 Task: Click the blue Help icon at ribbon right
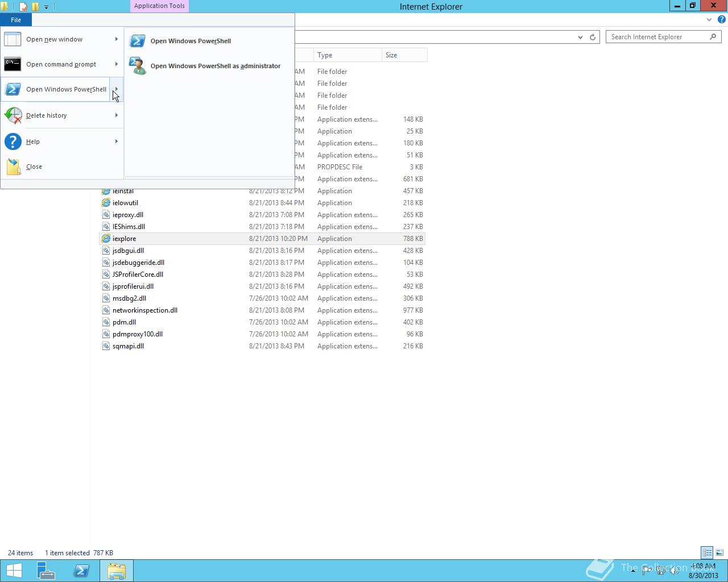tap(721, 19)
